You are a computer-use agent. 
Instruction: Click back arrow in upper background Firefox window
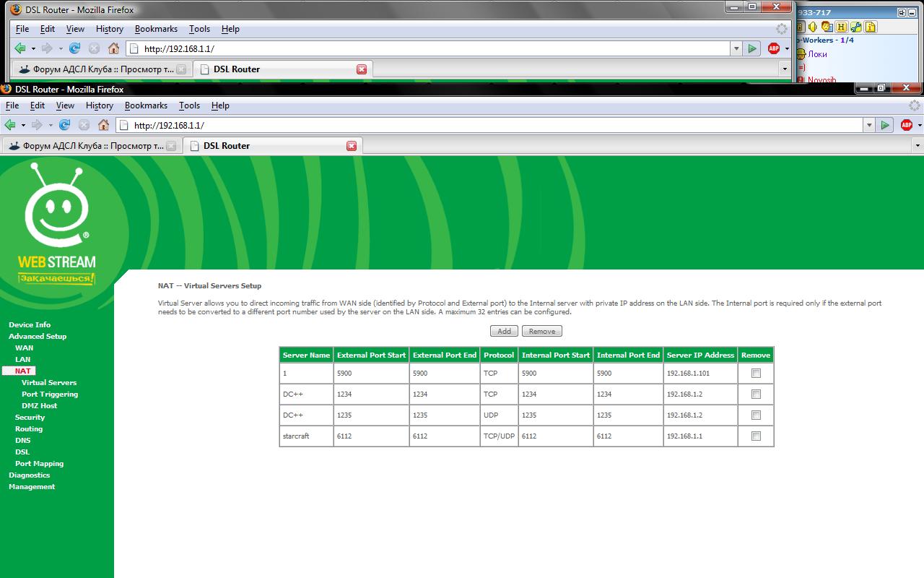tap(20, 48)
